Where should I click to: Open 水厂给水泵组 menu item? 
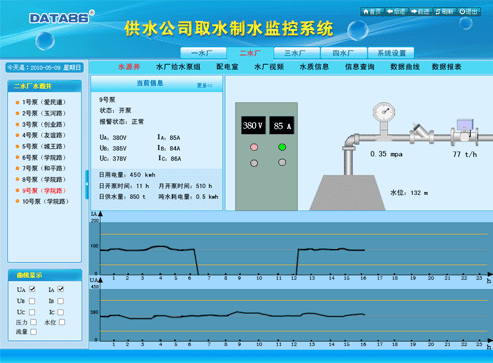[178, 67]
